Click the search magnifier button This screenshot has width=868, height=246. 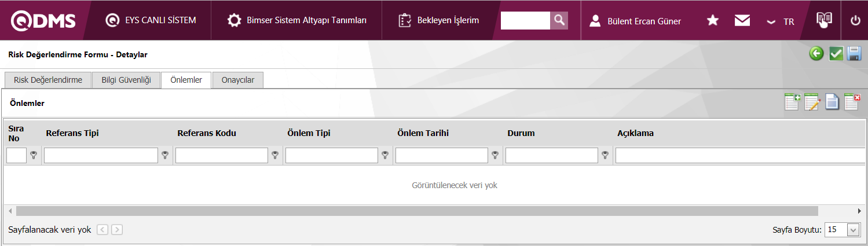(x=559, y=20)
